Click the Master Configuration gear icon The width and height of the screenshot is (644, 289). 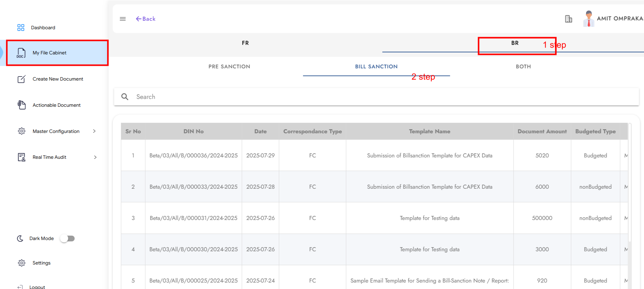(x=21, y=131)
